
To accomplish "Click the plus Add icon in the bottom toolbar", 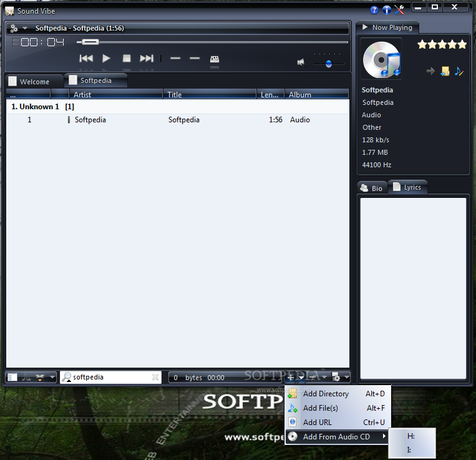I will (291, 378).
